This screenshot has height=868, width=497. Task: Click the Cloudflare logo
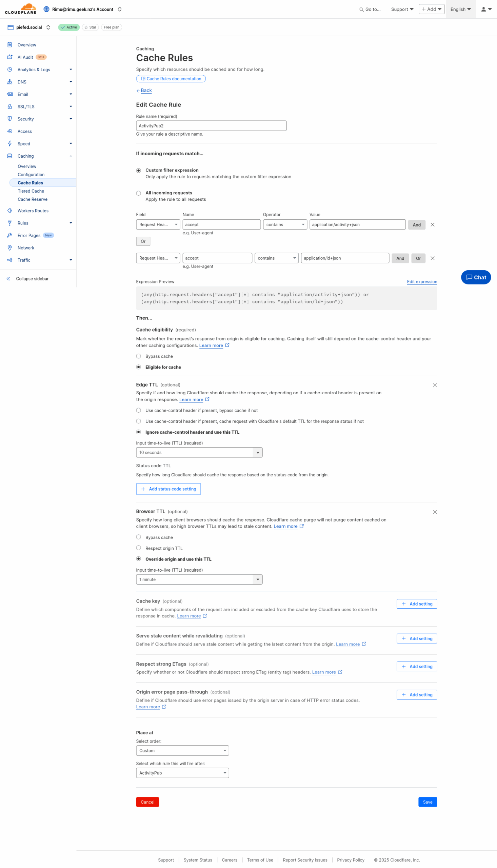point(20,9)
